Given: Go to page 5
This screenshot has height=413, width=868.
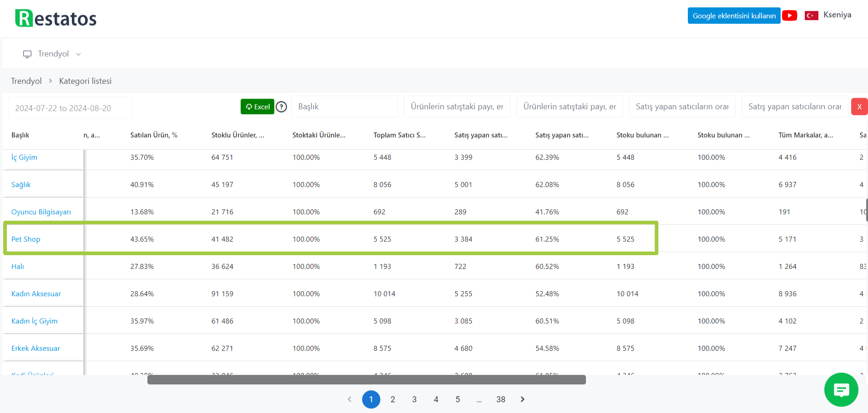Looking at the screenshot, I should click(458, 399).
